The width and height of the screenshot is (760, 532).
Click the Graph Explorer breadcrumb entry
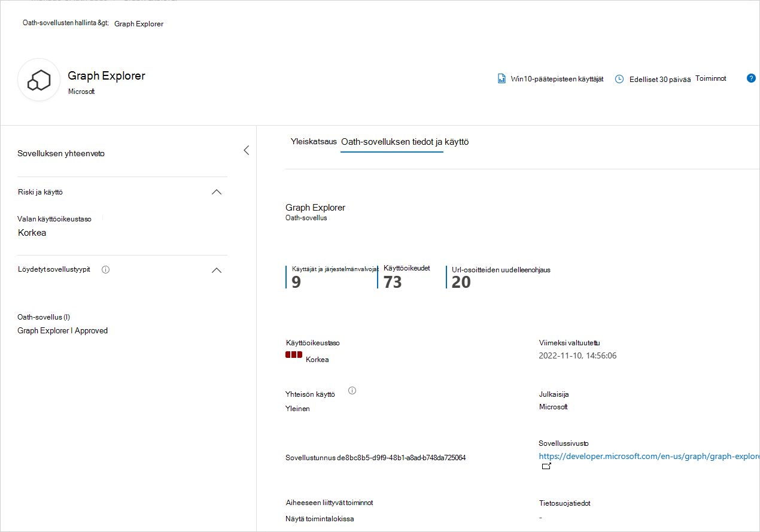pos(139,23)
